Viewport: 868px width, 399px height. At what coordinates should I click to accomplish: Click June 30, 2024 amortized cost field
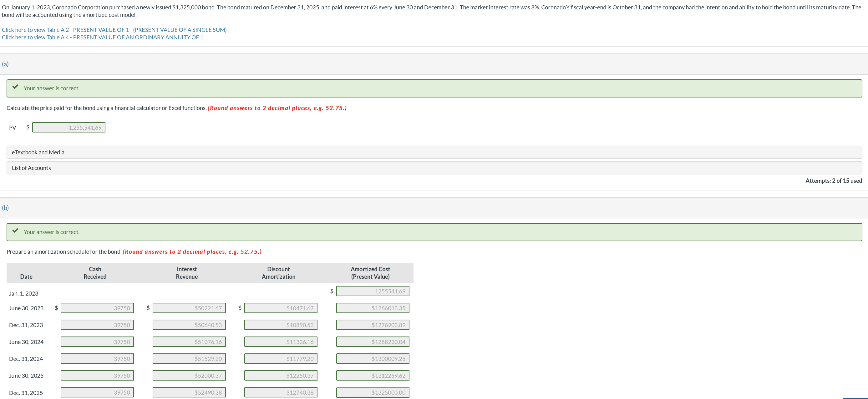click(372, 342)
